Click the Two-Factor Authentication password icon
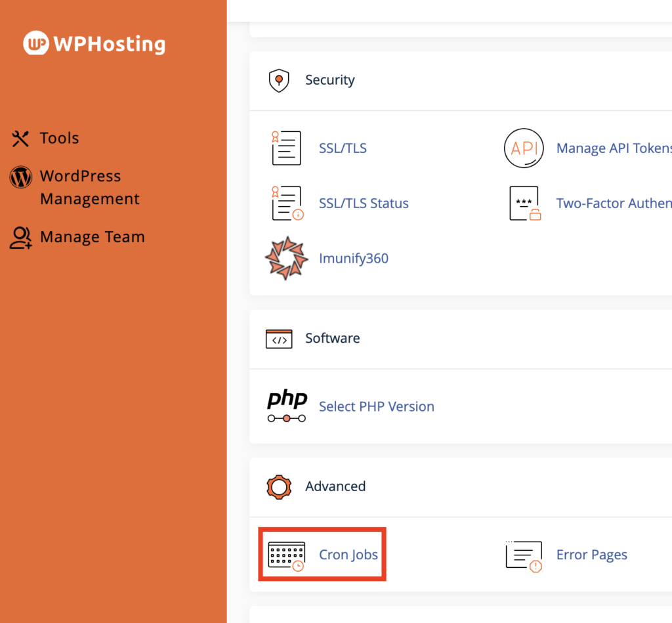The height and width of the screenshot is (623, 672). (x=524, y=203)
